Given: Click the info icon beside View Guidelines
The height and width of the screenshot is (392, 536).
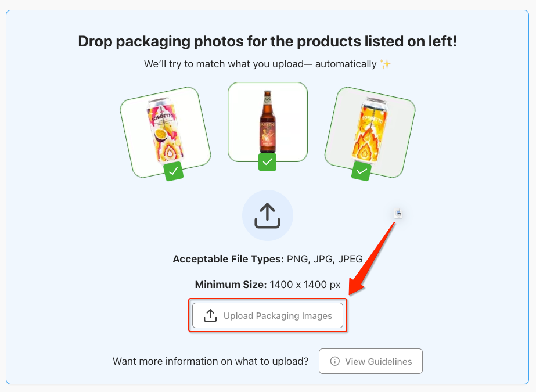Looking at the screenshot, I should (334, 361).
